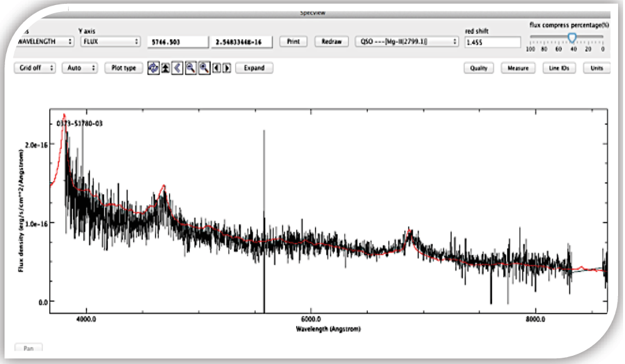Click the 8000.0 wavelength axis label
The height and width of the screenshot is (364, 625).
(535, 319)
